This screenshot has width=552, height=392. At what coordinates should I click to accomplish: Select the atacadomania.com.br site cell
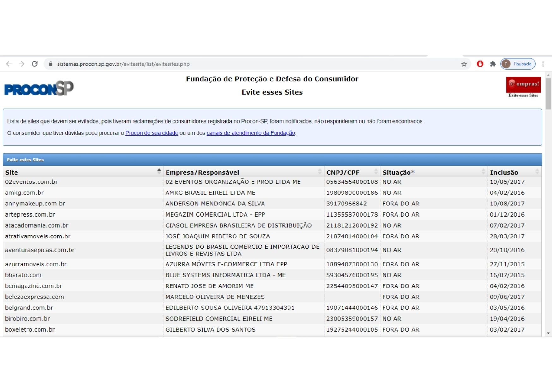(83, 225)
